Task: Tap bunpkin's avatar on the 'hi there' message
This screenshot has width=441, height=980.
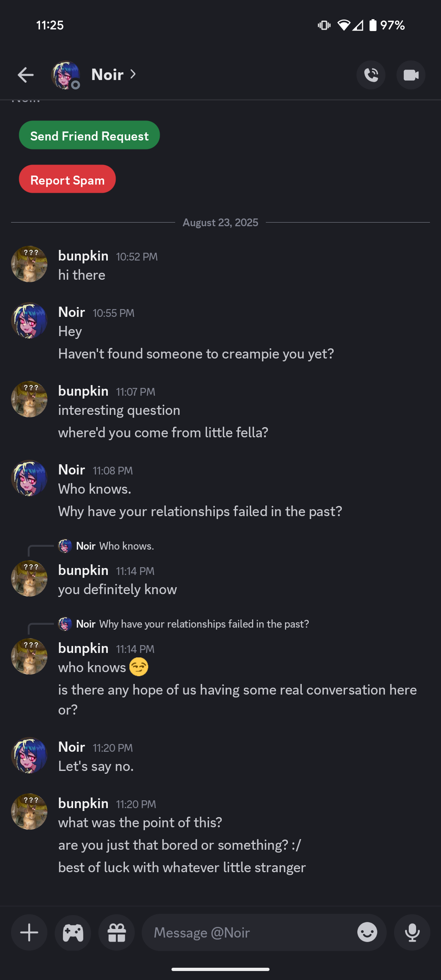Action: click(29, 264)
